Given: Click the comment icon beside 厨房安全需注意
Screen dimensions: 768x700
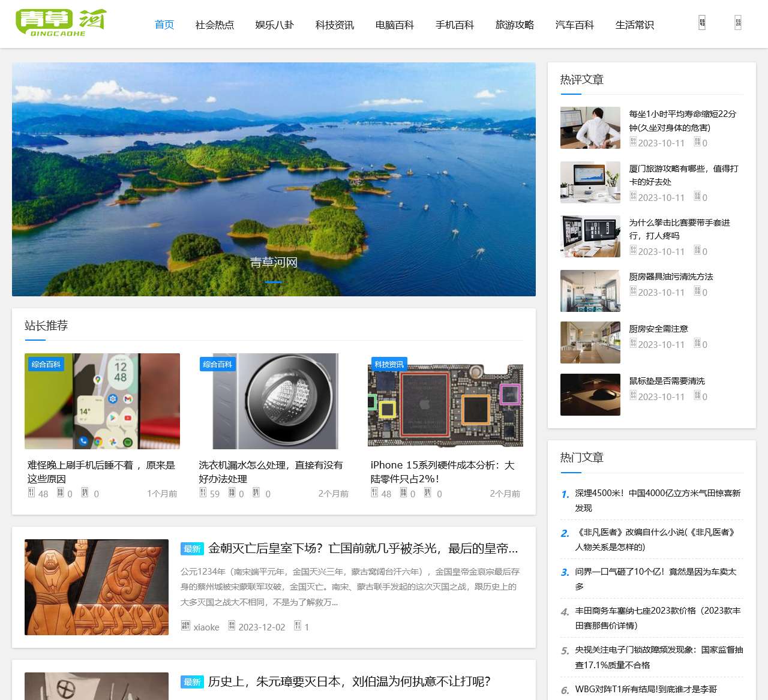Looking at the screenshot, I should coord(696,344).
